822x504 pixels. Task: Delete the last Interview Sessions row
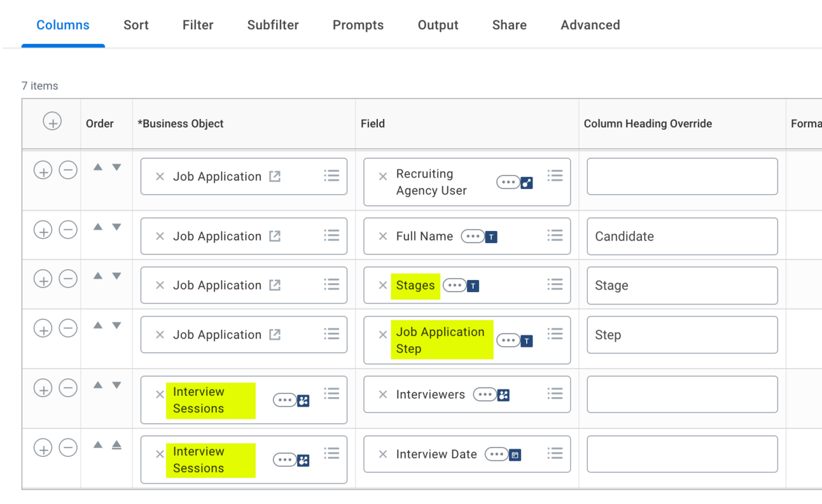tap(68, 448)
